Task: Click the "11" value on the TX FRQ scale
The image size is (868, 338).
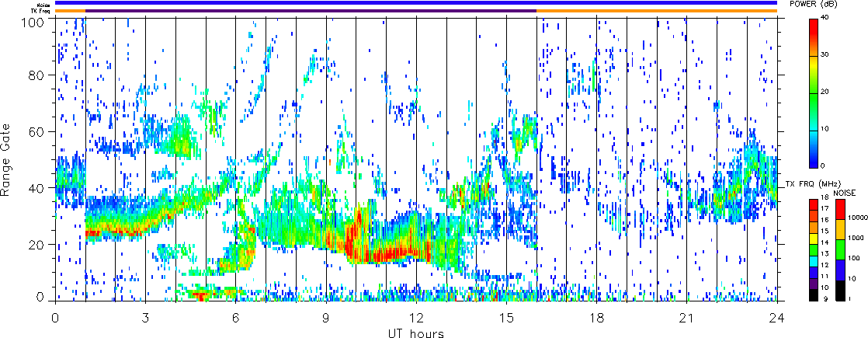Action: point(825,277)
